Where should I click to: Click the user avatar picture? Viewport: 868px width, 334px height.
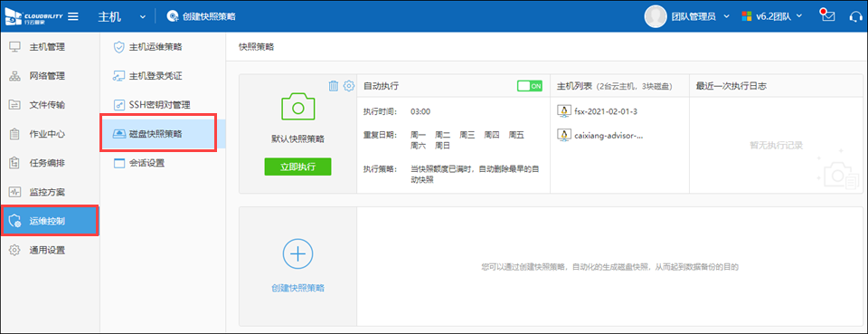coord(656,16)
